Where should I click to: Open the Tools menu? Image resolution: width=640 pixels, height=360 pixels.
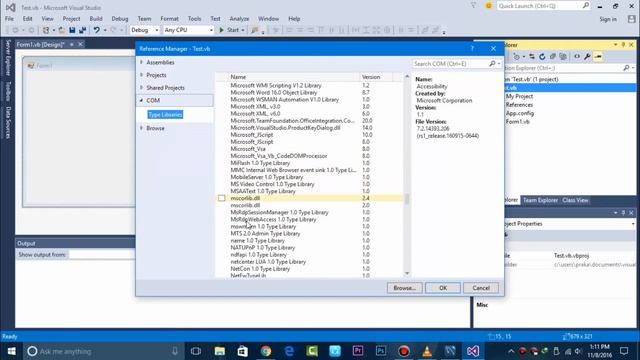[194, 19]
